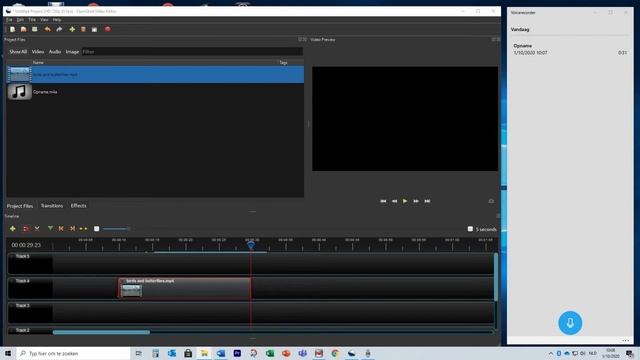This screenshot has height=360, width=640.
Task: Add a track with timeline plus icon
Action: point(13,229)
